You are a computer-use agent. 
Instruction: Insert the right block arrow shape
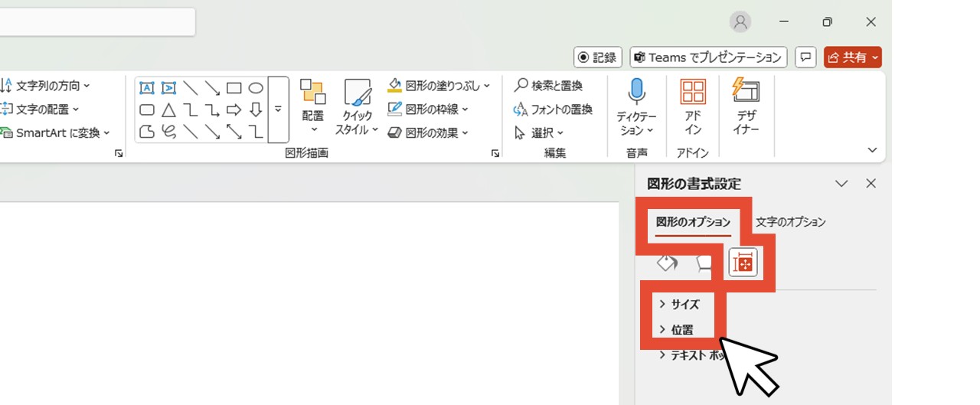(x=234, y=110)
